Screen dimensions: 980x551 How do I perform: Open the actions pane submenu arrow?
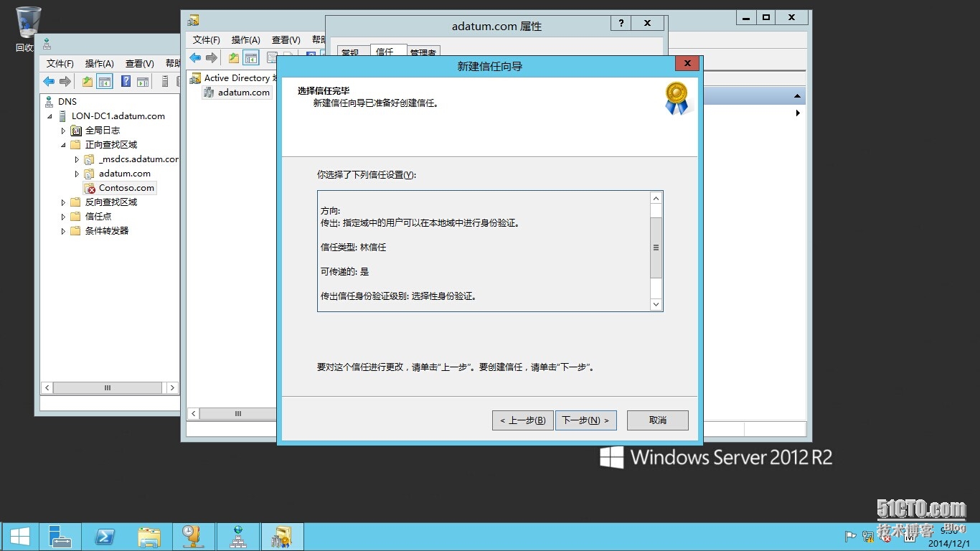pos(798,113)
